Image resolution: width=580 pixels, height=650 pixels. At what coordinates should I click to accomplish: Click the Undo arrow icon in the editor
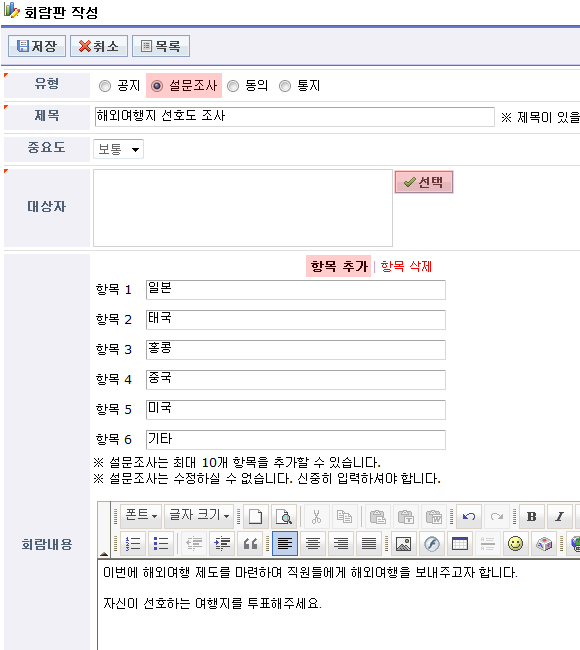(469, 517)
